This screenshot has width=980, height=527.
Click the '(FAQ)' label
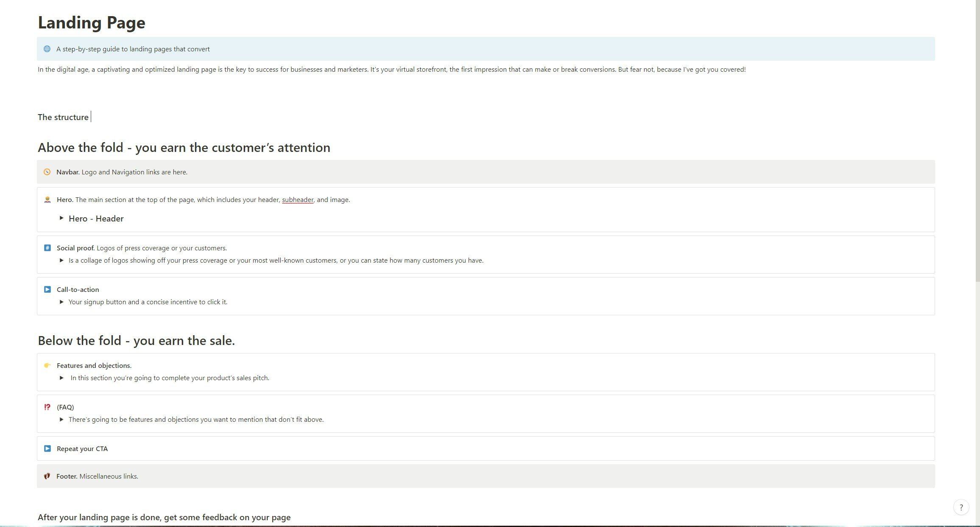[x=65, y=407]
